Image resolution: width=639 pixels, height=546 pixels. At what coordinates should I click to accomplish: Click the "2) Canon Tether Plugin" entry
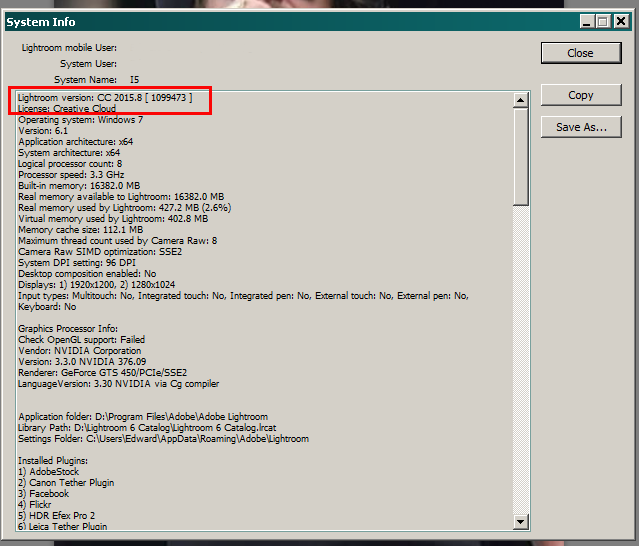66,483
